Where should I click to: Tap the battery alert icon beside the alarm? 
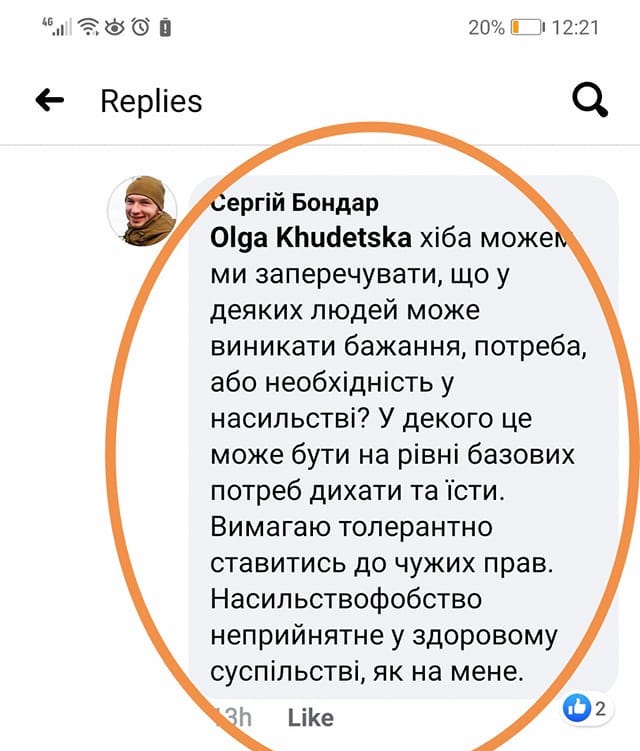tap(164, 26)
